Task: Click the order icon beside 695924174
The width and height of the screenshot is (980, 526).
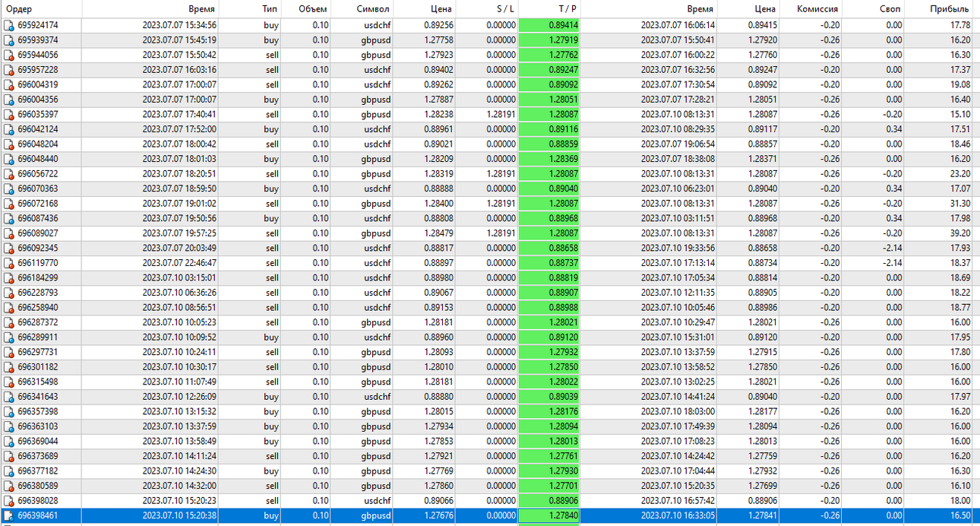Action: pos(9,25)
